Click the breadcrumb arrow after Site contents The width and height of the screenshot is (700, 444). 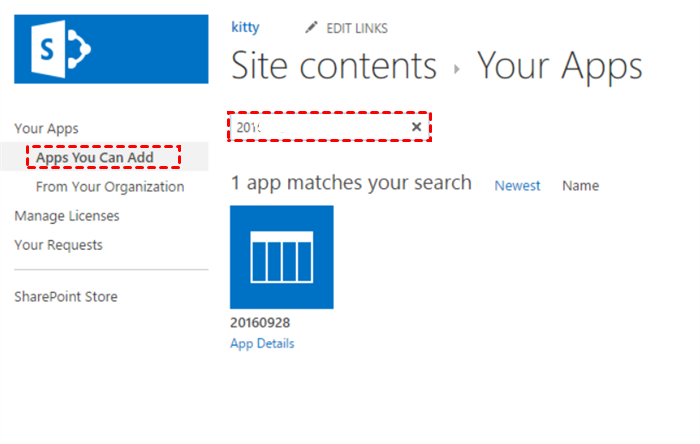457,70
